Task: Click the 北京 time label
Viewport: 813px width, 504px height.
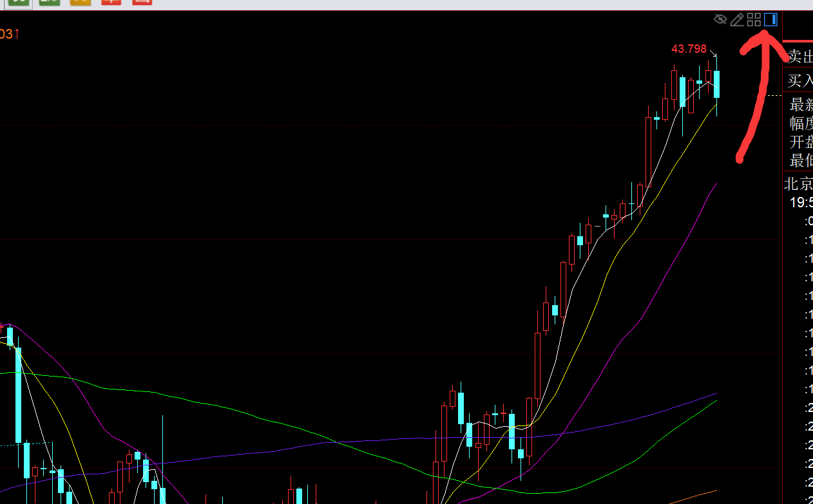Action: pos(798,184)
